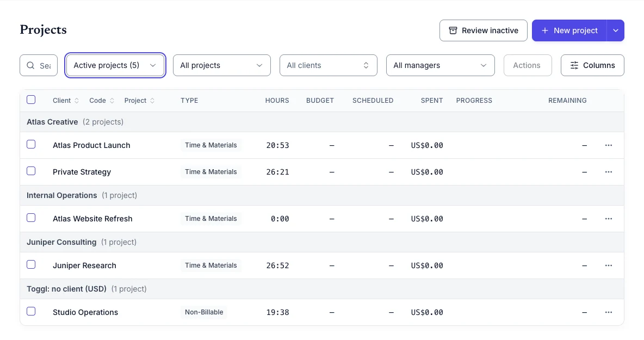Click the 0:00 hours value

point(280,219)
